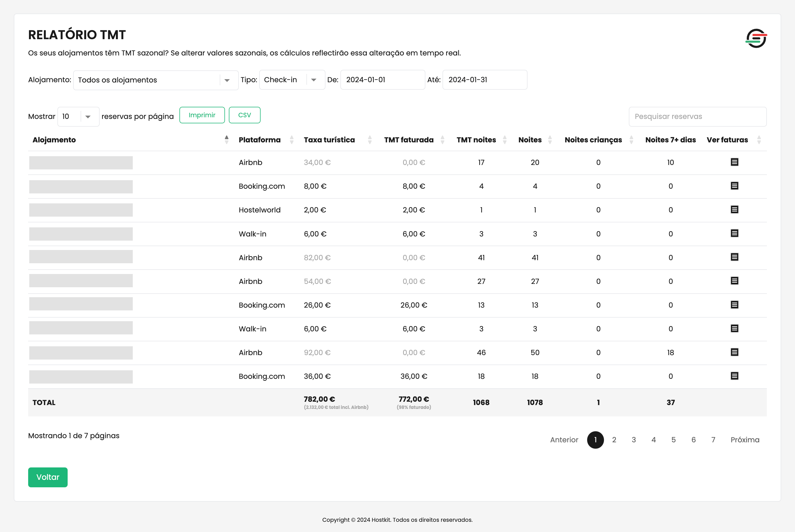Click the 37 total for Noites 7+ dias

pyautogui.click(x=671, y=403)
